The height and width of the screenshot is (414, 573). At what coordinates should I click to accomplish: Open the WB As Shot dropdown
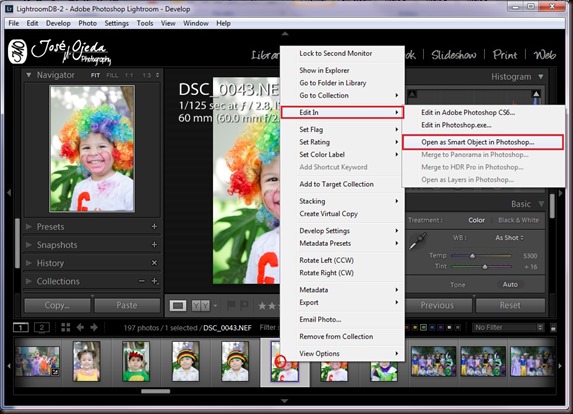(509, 238)
